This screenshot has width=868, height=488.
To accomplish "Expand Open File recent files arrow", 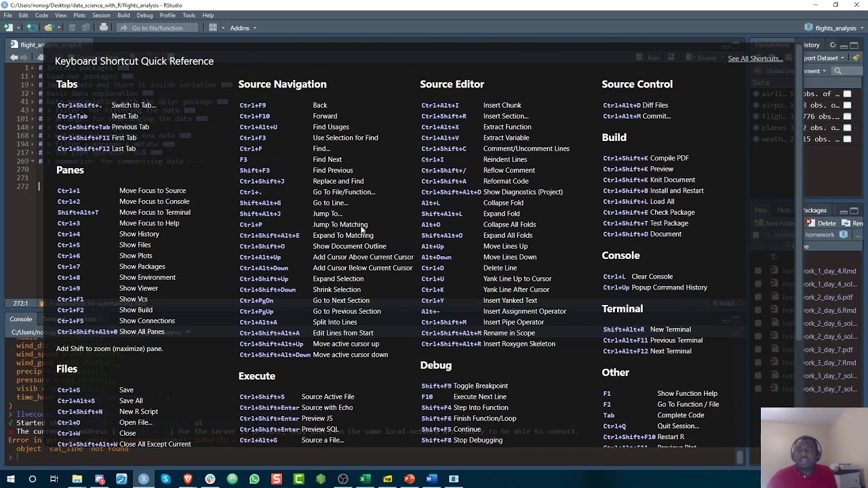I will (58, 28).
